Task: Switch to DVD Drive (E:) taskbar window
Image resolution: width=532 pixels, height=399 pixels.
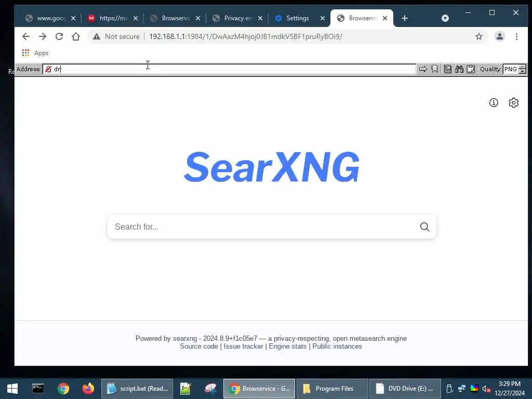Action: pyautogui.click(x=405, y=389)
